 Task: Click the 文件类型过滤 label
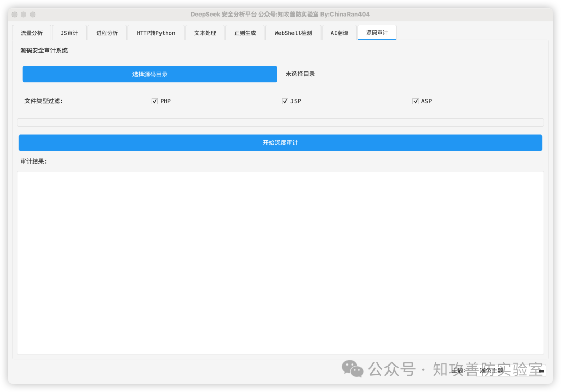44,101
